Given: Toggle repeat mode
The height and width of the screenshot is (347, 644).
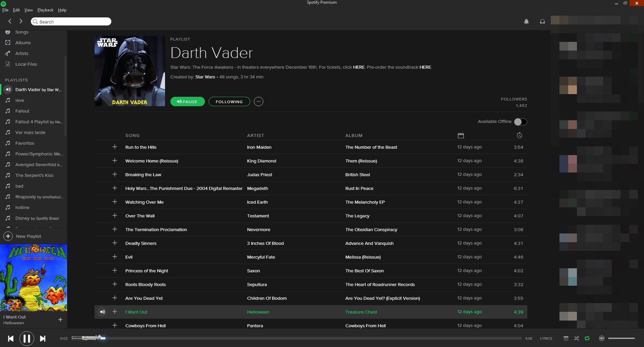Looking at the screenshot, I should [587, 338].
